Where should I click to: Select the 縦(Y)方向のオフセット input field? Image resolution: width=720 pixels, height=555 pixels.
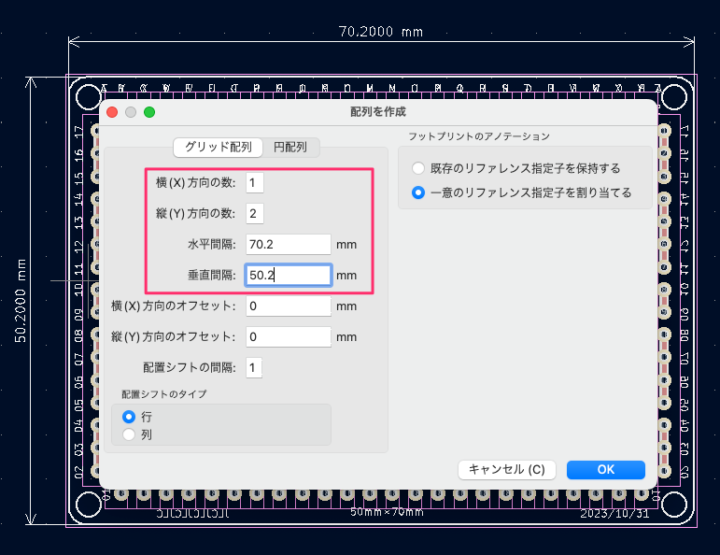[x=288, y=337]
